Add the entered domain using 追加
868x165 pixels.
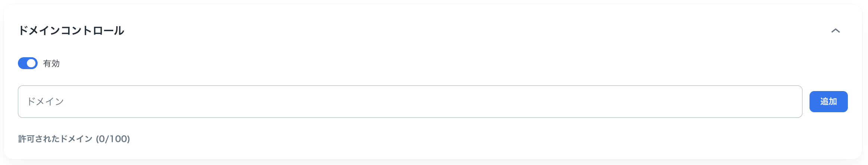pyautogui.click(x=828, y=101)
